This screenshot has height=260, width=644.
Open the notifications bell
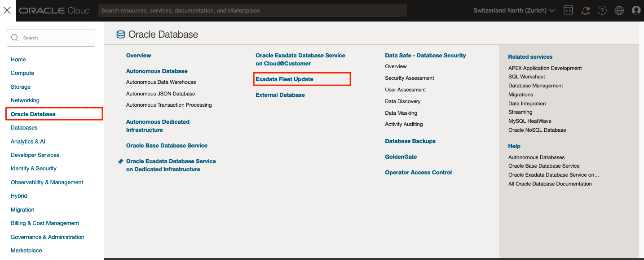click(x=585, y=10)
